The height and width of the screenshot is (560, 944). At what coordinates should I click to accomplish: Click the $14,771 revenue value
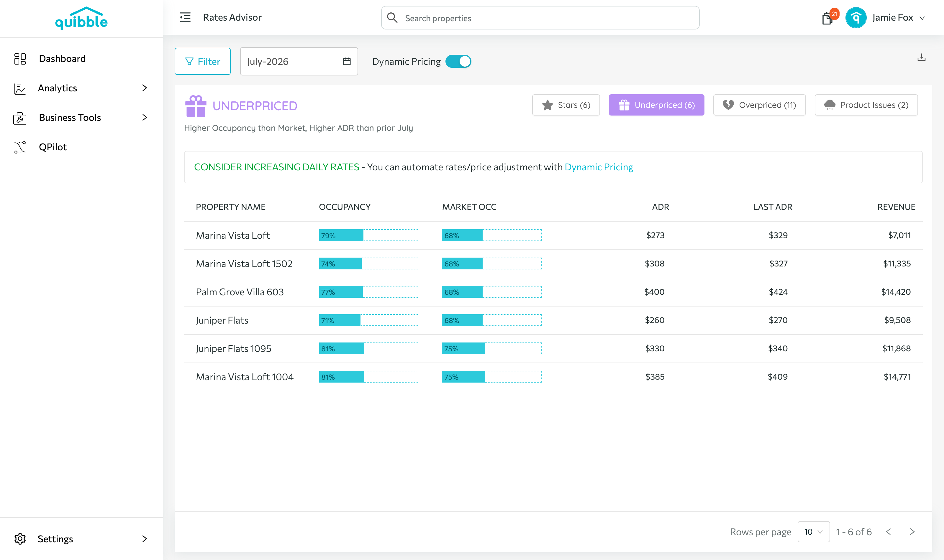coord(897,377)
